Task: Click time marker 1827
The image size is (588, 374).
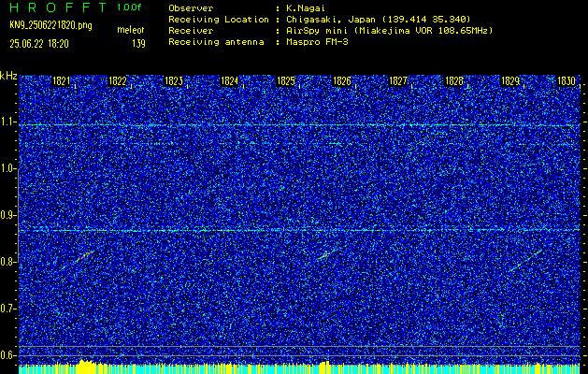Action: [398, 81]
